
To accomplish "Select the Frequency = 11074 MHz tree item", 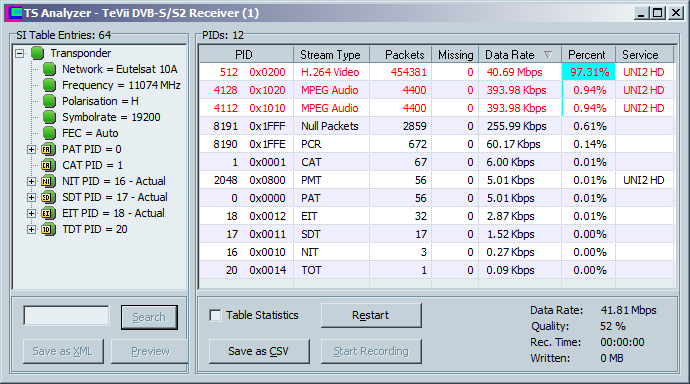I will point(121,85).
